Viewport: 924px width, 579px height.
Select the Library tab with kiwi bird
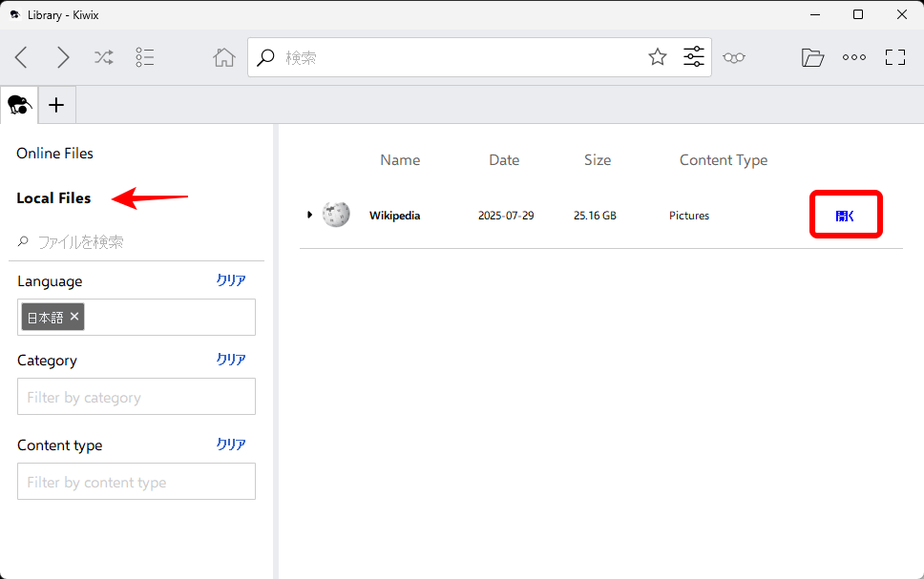tap(18, 105)
